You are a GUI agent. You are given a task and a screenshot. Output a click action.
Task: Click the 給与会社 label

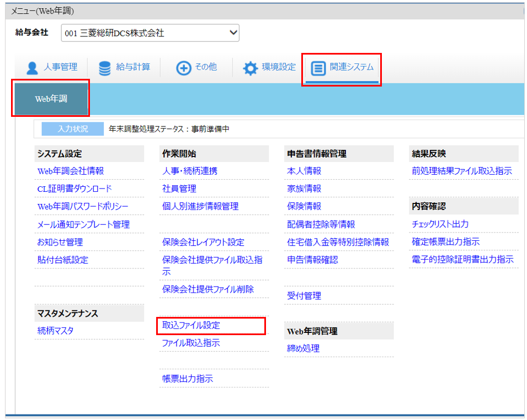pyautogui.click(x=32, y=32)
